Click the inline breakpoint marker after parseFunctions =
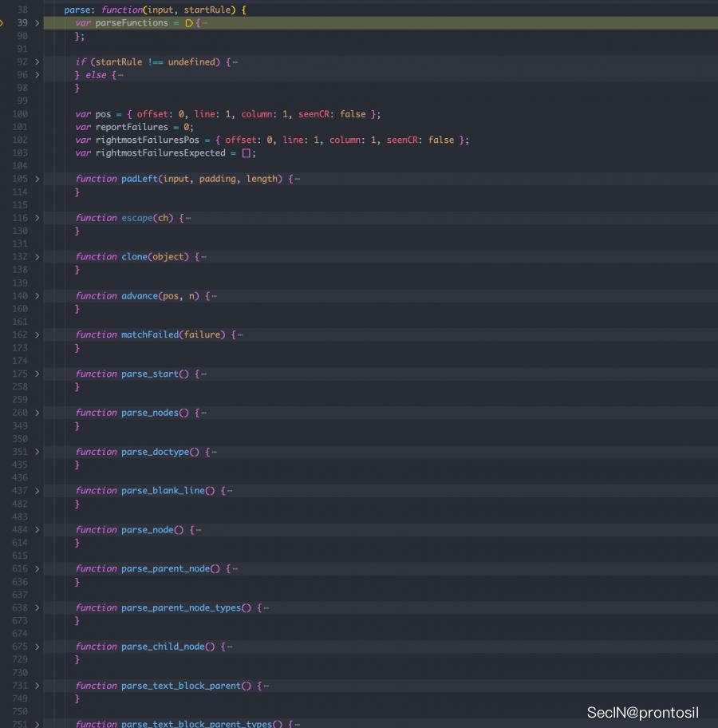Image resolution: width=718 pixels, height=728 pixels. click(189, 23)
